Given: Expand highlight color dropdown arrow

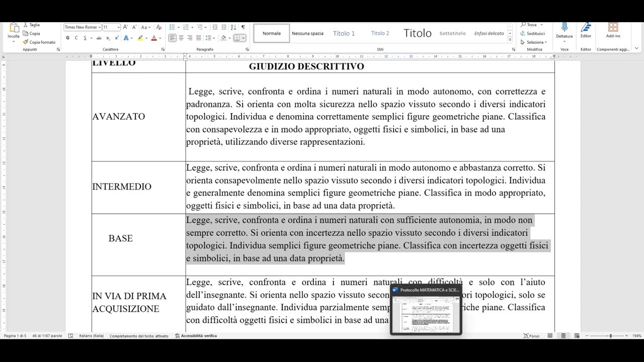Looking at the screenshot, I should (x=146, y=38).
